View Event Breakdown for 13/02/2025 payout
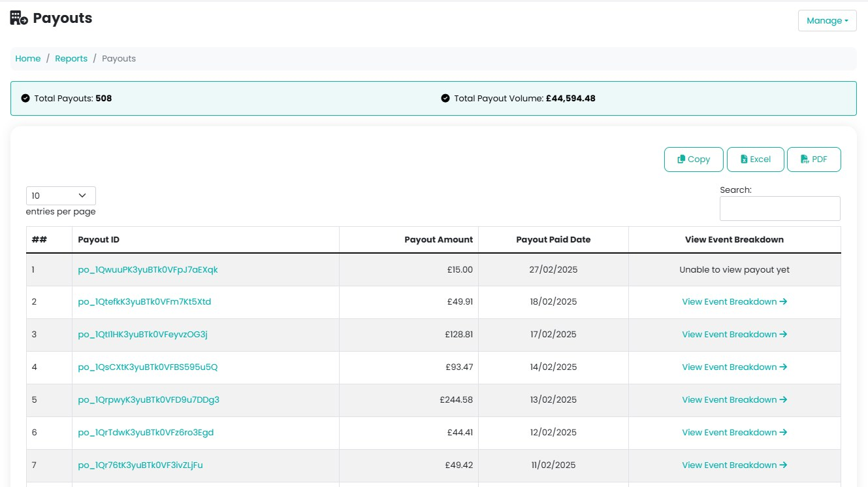 (734, 400)
